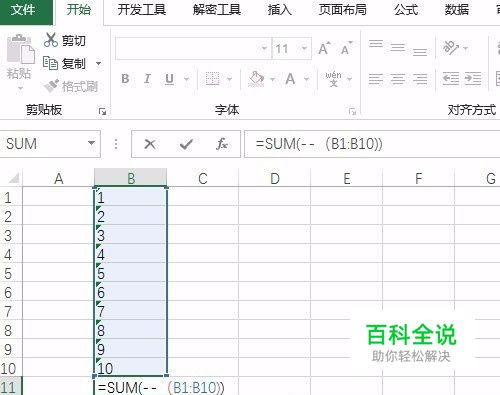Switch to the 解密工具 tab

(217, 9)
